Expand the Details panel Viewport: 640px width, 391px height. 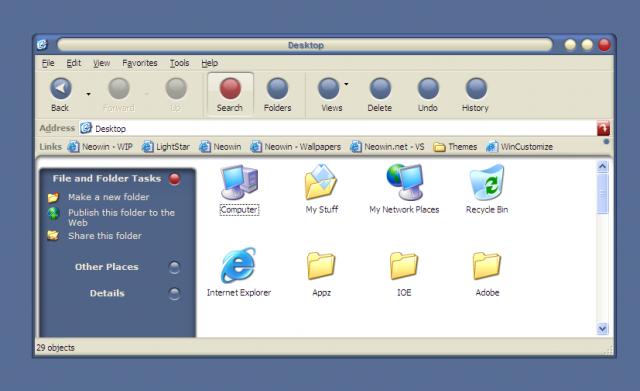click(174, 294)
